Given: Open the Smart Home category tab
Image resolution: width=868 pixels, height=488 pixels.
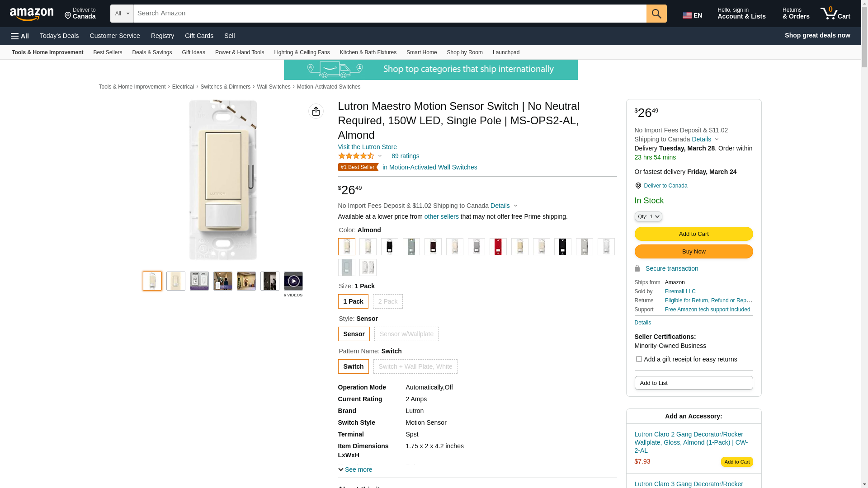Looking at the screenshot, I should click(421, 52).
